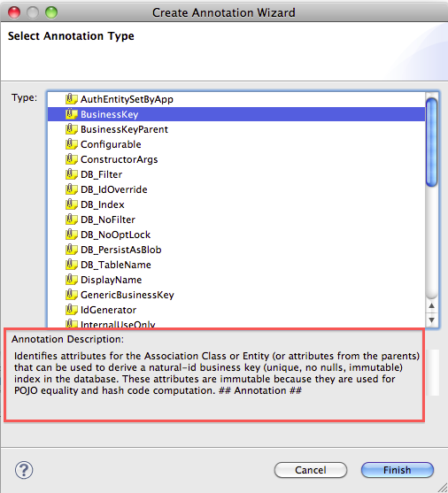The image size is (448, 493).
Task: Pick DB_TableName in the type list
Action: (236, 265)
